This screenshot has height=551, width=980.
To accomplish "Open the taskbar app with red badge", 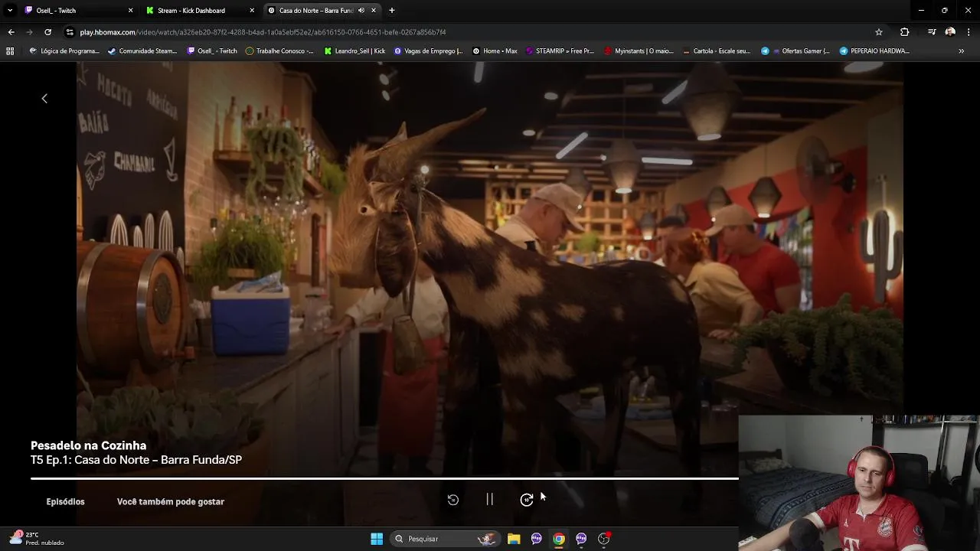I will (x=604, y=539).
